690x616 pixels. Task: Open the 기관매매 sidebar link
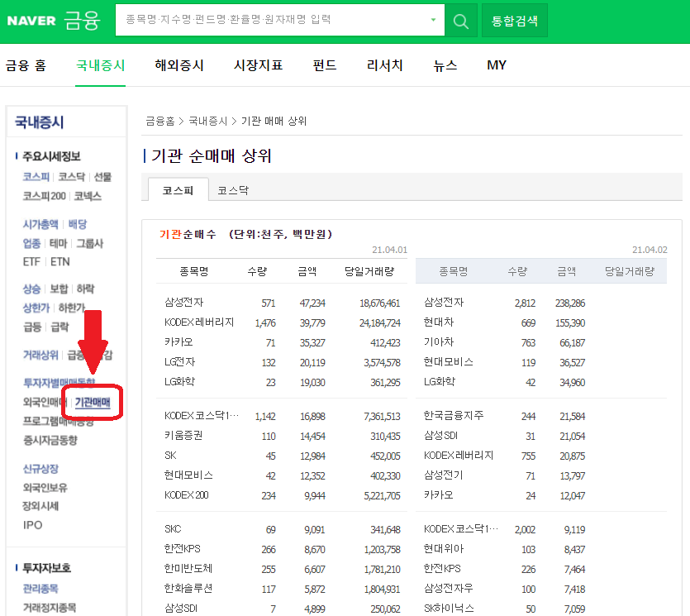click(93, 402)
